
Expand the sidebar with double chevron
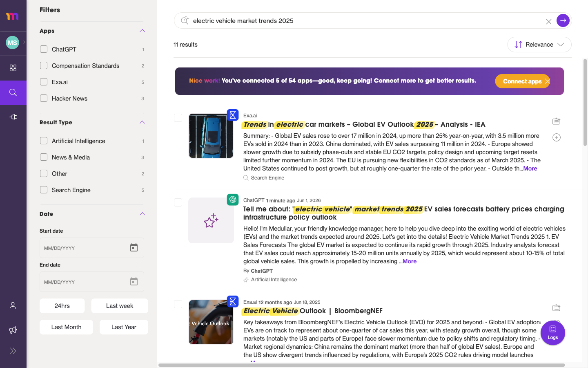[x=13, y=351]
